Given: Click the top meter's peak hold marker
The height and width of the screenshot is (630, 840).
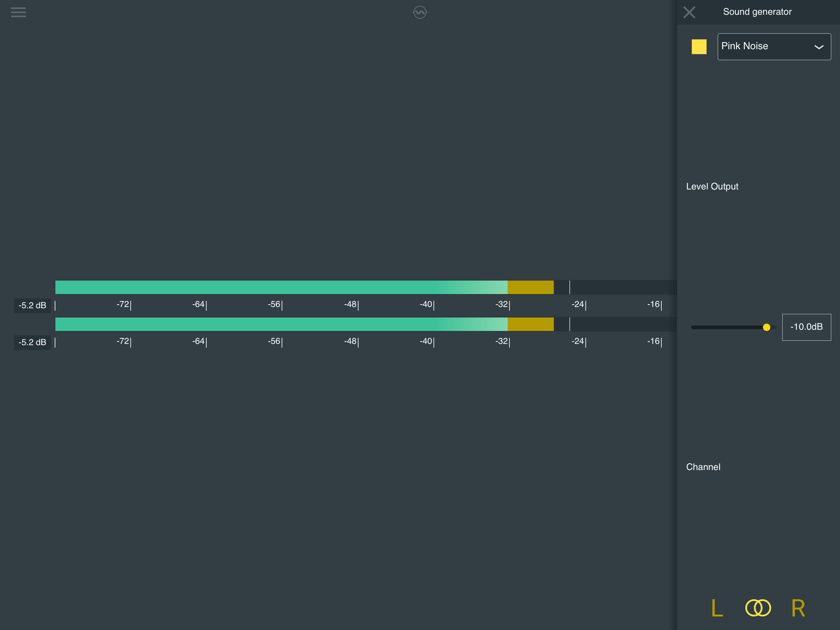Looking at the screenshot, I should click(x=570, y=287).
